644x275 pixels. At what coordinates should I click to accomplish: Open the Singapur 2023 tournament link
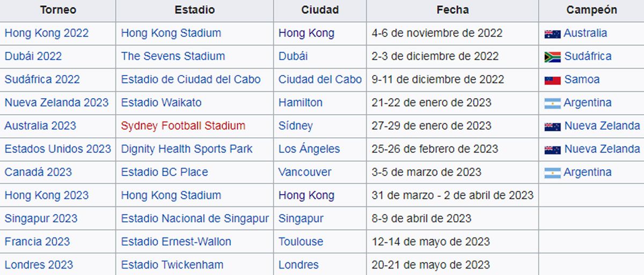(41, 219)
